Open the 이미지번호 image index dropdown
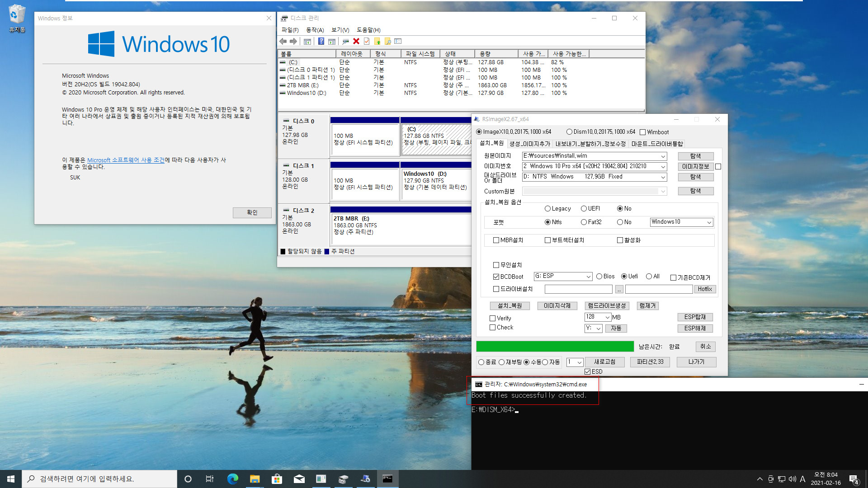 663,166
